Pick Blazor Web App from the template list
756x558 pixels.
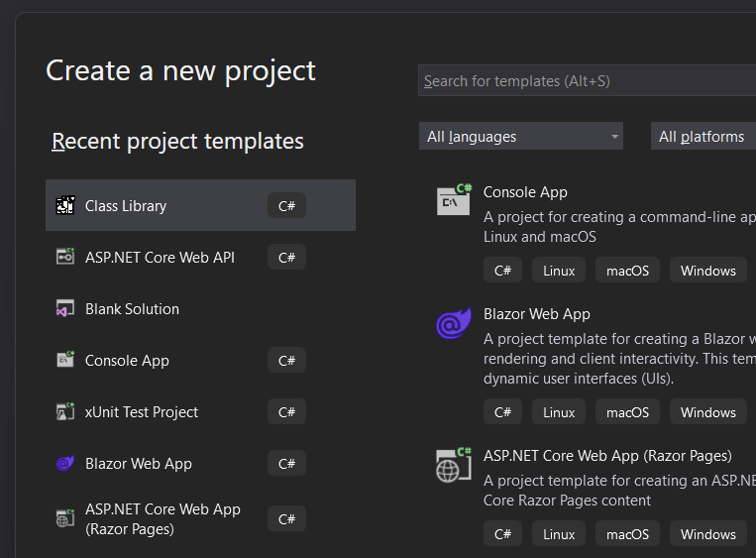(x=536, y=314)
